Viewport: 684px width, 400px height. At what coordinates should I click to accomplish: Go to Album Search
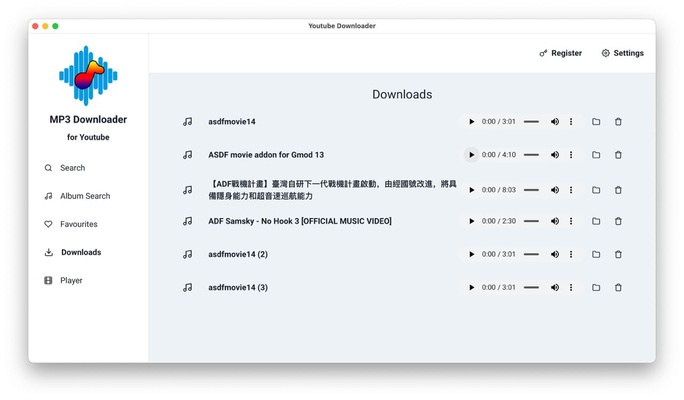coord(77,196)
